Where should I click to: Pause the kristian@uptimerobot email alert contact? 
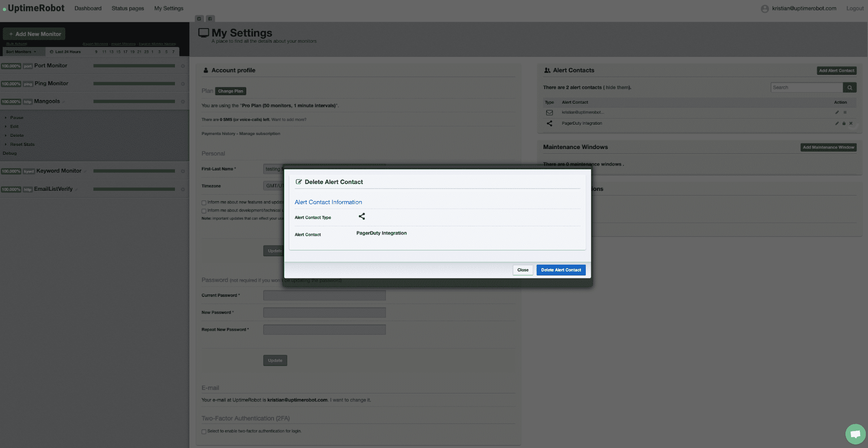point(845,112)
